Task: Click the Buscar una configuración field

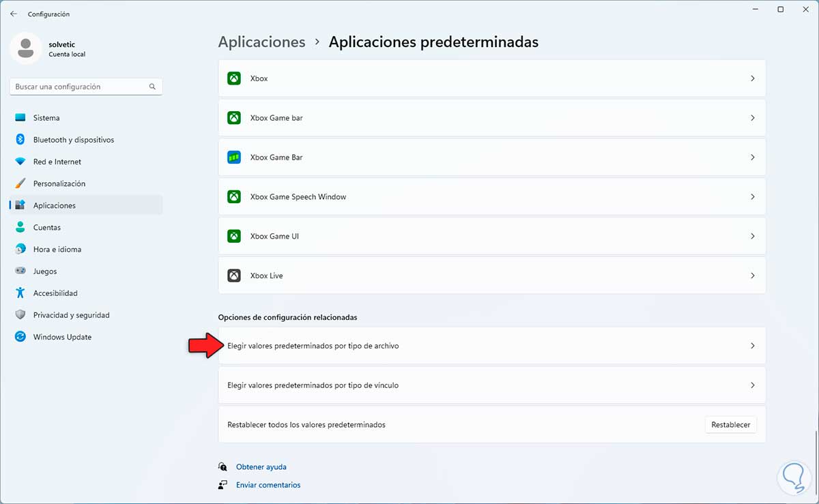Action: tap(86, 87)
